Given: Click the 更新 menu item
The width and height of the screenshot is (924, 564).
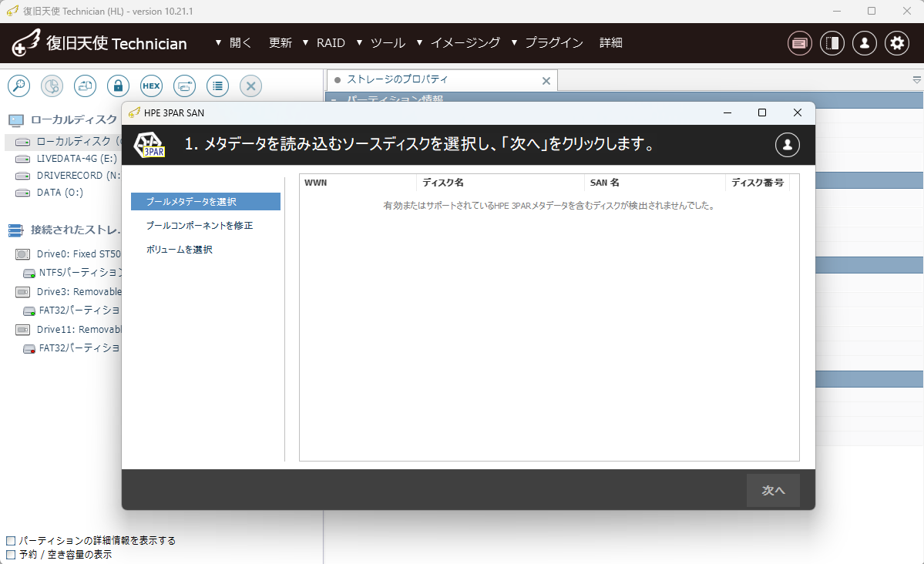Looking at the screenshot, I should click(281, 42).
